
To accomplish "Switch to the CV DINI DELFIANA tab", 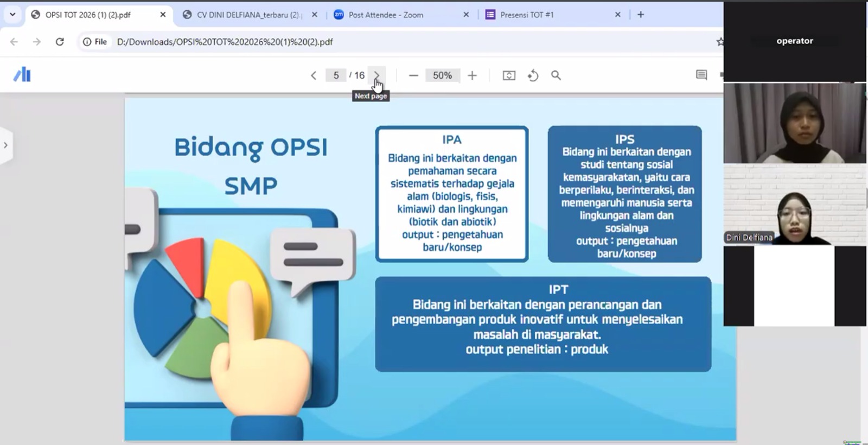I will pos(247,15).
